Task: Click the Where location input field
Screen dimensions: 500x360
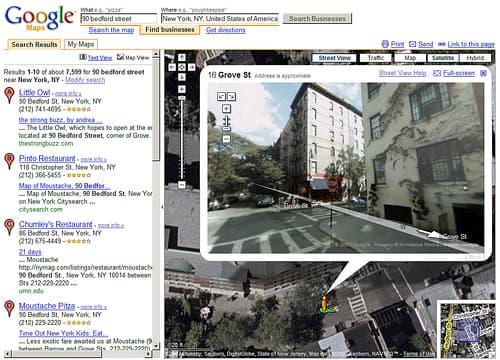Action: [220, 19]
